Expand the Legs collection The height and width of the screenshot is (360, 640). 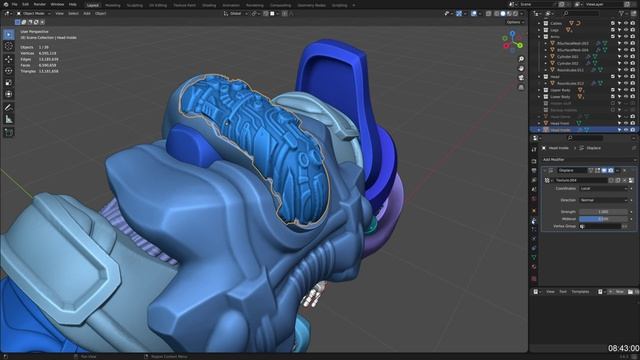click(x=539, y=30)
